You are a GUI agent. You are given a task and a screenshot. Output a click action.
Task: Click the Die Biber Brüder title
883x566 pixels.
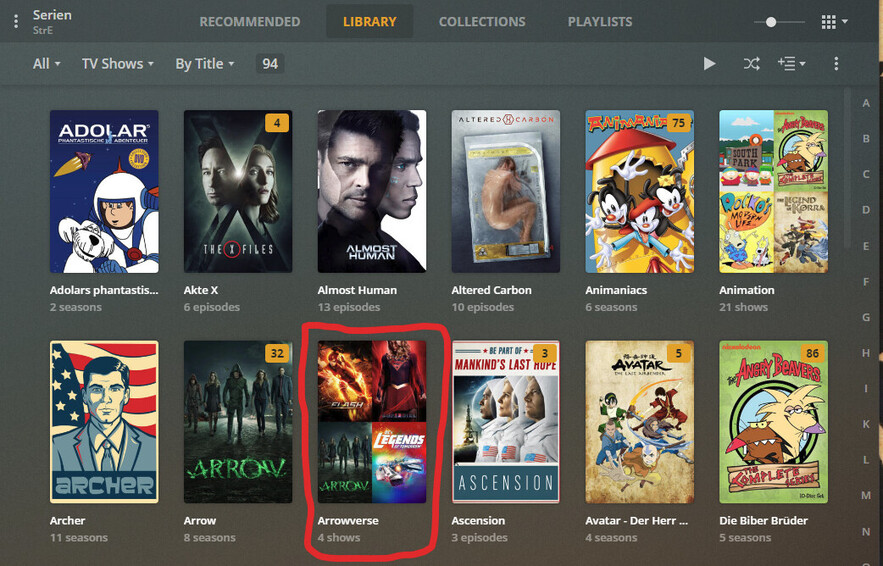(763, 520)
